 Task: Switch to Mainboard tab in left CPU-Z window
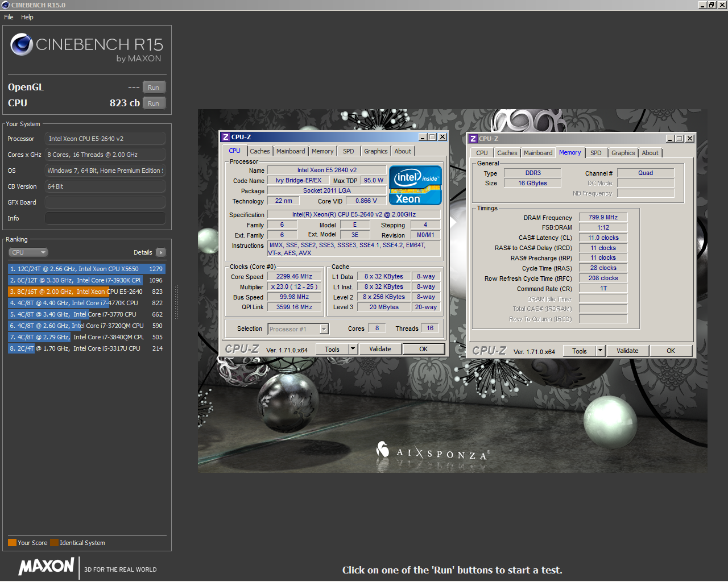pos(291,151)
